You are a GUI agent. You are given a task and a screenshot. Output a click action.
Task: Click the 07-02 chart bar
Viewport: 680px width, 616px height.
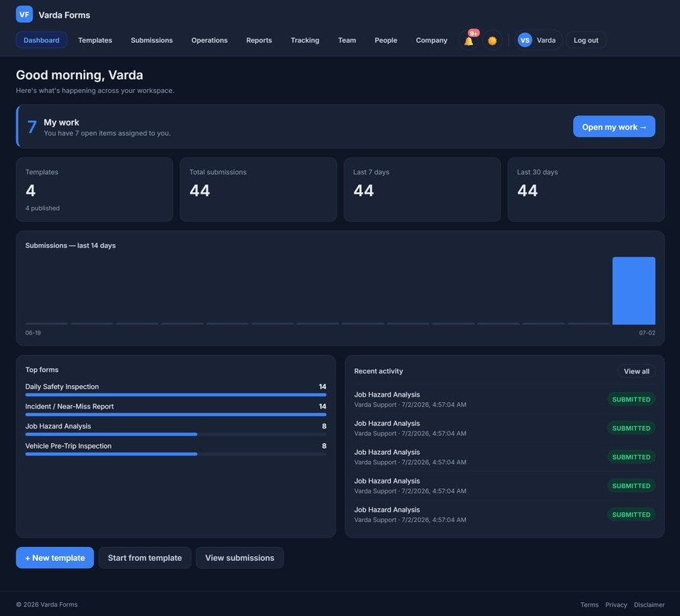click(x=633, y=291)
